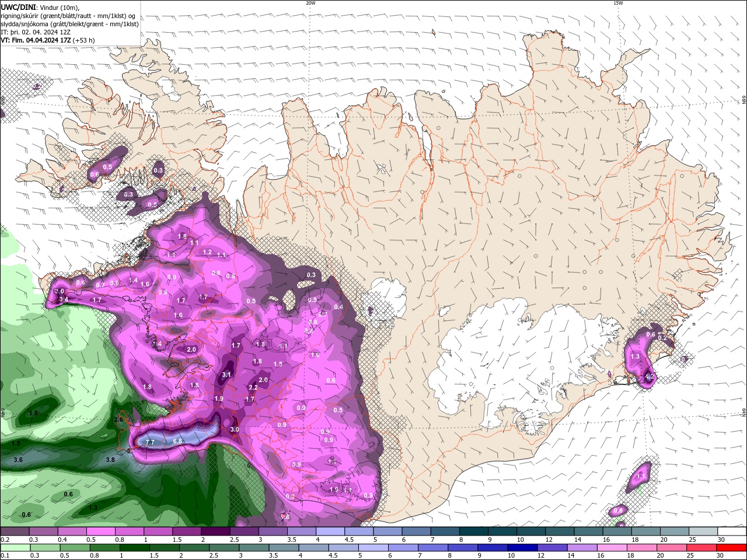Click the 15W longitude label

(618, 3)
